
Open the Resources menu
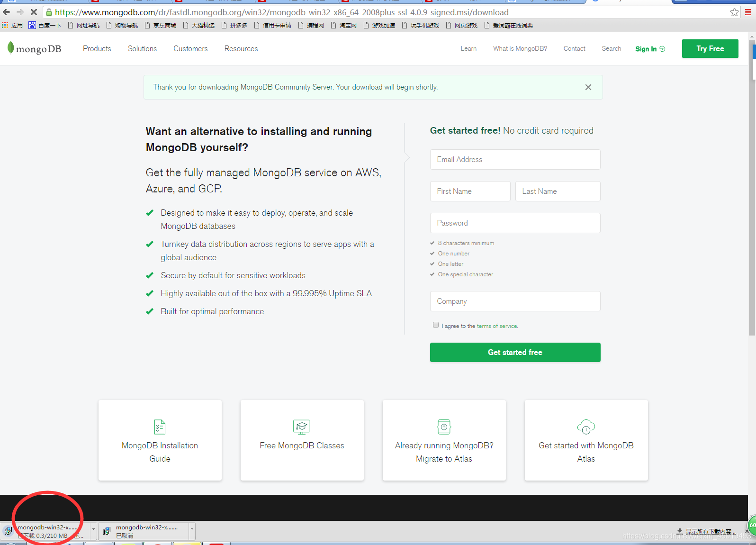[x=241, y=48]
